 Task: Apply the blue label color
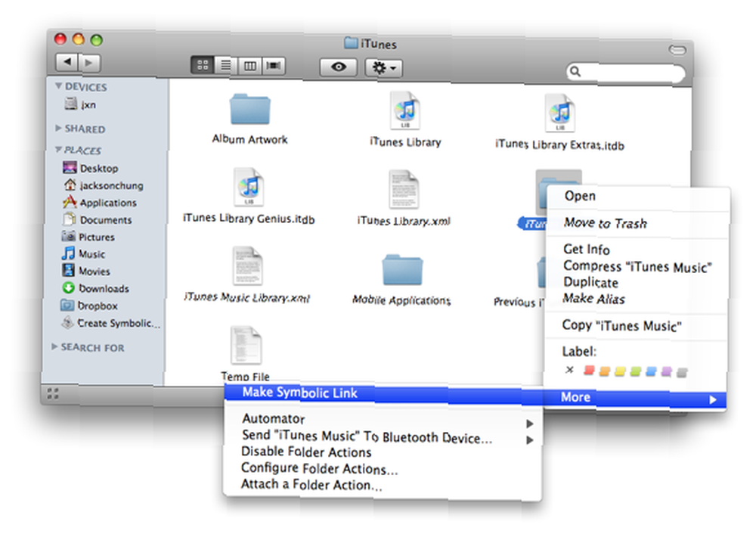click(651, 372)
